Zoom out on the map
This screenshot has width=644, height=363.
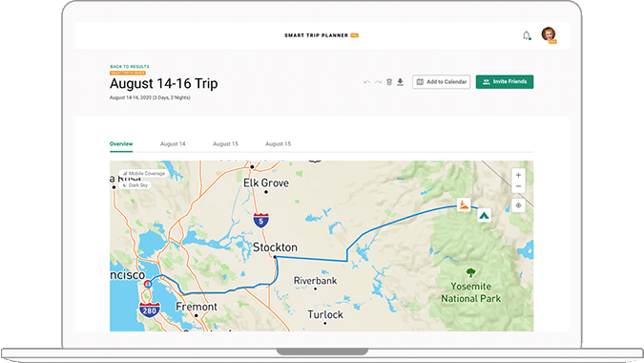point(518,186)
